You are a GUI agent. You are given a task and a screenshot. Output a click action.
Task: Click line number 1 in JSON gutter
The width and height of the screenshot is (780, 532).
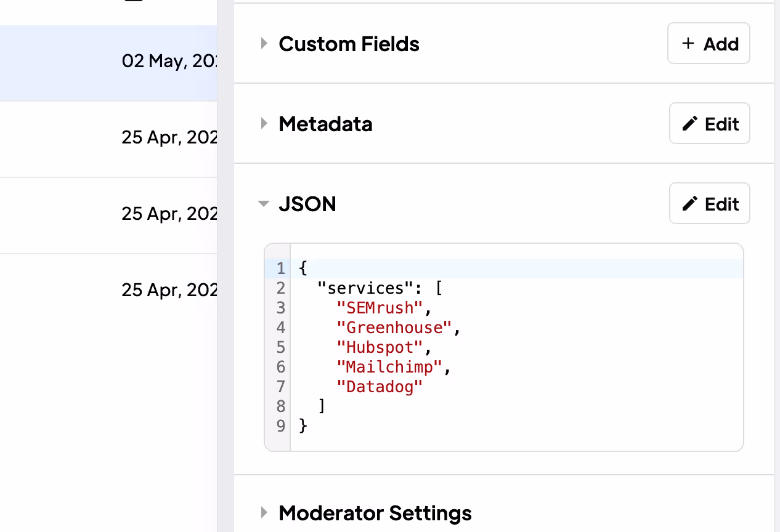(281, 268)
